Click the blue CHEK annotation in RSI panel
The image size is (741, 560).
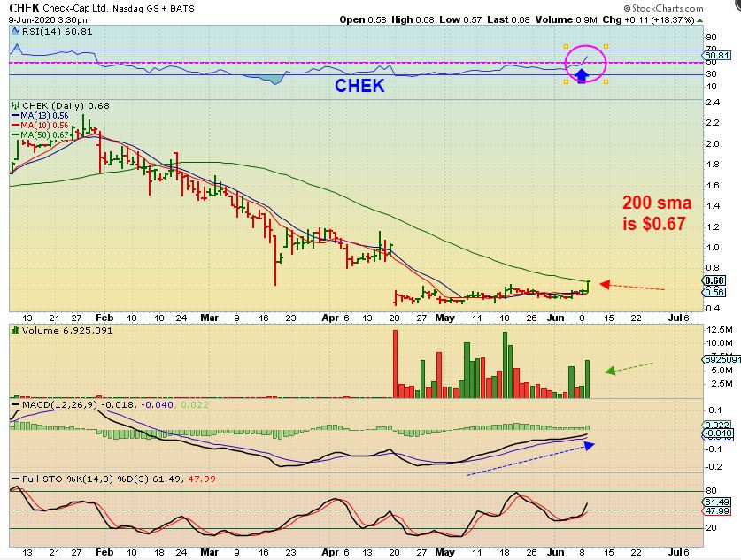[x=359, y=86]
